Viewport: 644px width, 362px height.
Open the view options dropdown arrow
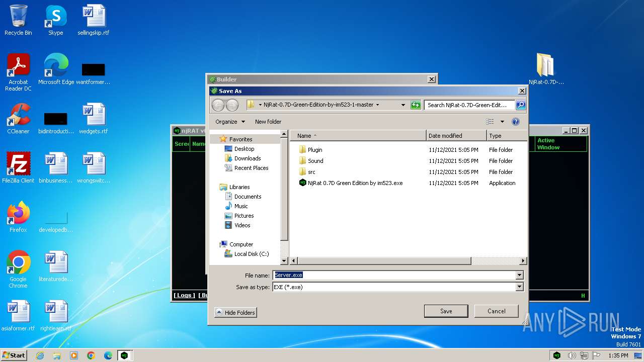point(502,122)
